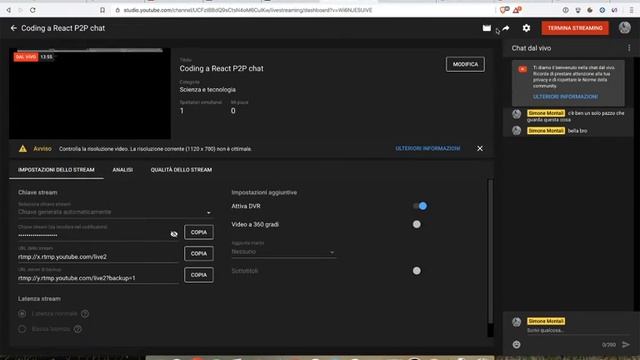
Task: Click the bookmark icon in the address bar
Action: coord(102,10)
